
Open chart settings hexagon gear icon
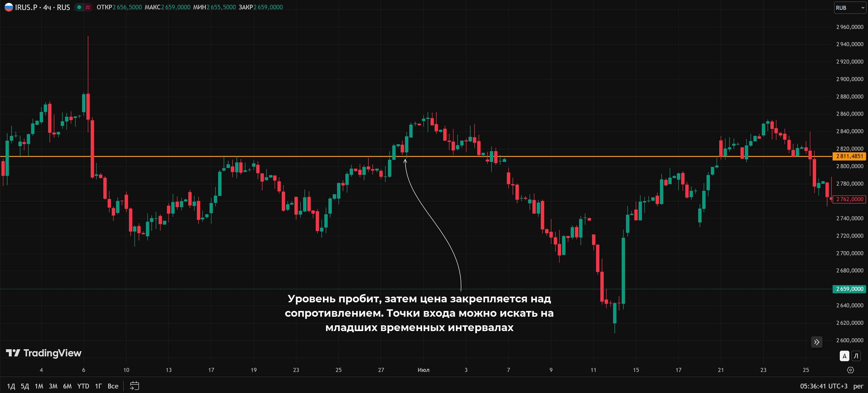[851, 370]
